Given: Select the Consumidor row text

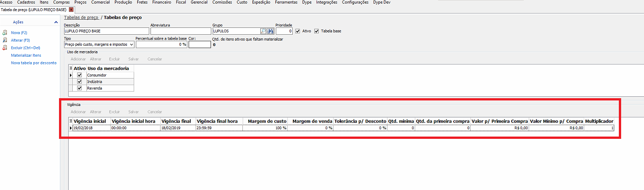Looking at the screenshot, I should coord(97,75).
